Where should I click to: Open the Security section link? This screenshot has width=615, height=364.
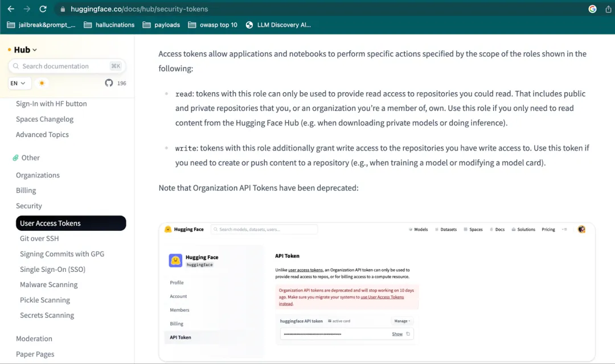(x=28, y=206)
